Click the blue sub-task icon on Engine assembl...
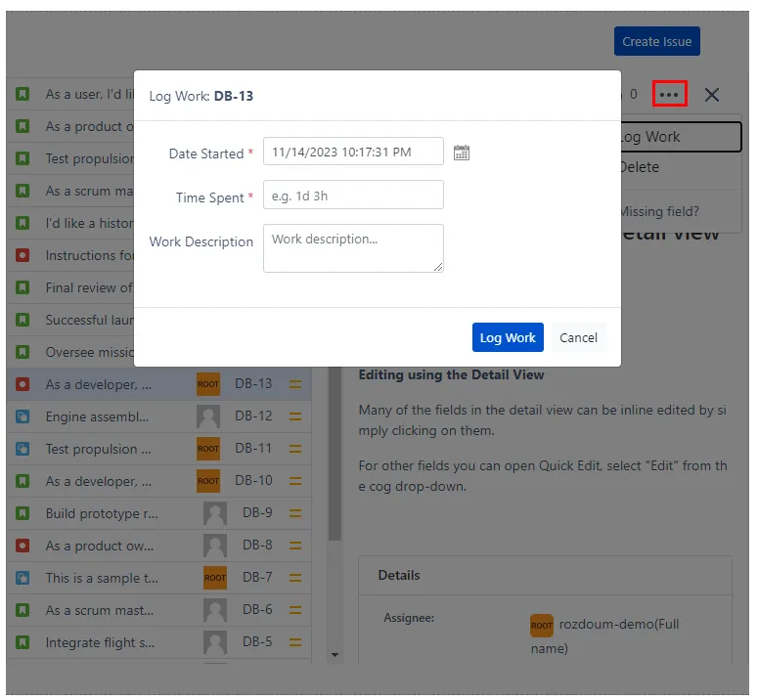758x700 pixels. coord(22,416)
